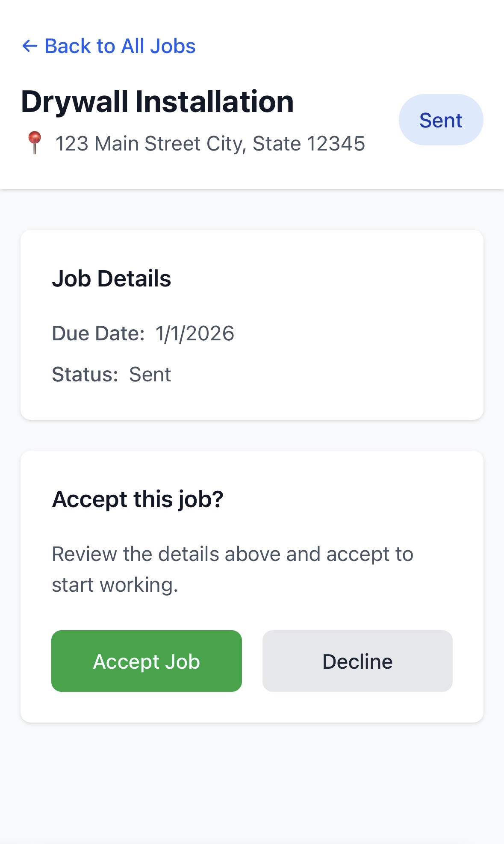Select the address 123 Main Street City
This screenshot has width=504, height=844.
point(210,143)
